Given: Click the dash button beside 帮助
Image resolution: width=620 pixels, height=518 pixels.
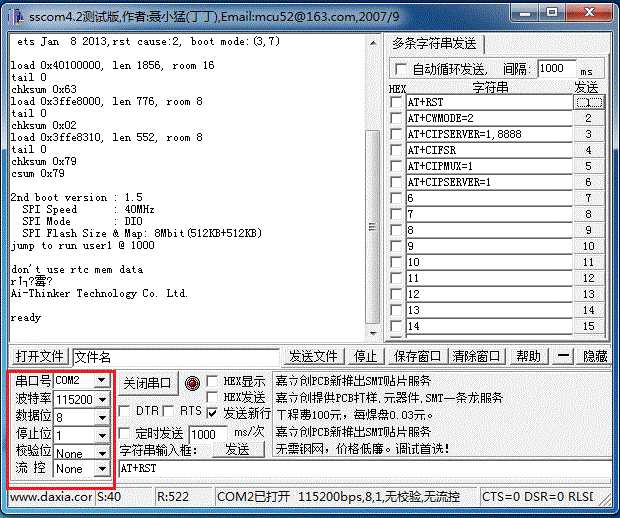Looking at the screenshot, I should pyautogui.click(x=563, y=356).
